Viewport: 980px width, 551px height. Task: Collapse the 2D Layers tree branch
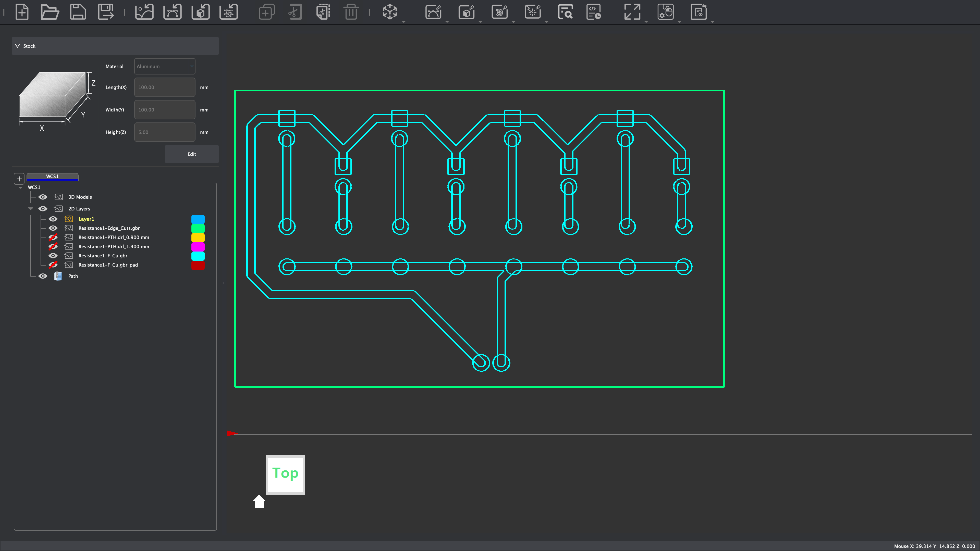pos(30,208)
